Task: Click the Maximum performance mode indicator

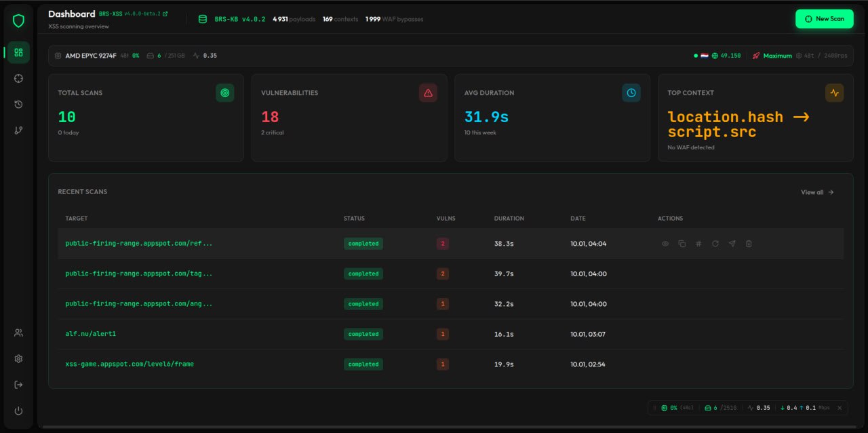Action: tap(776, 56)
